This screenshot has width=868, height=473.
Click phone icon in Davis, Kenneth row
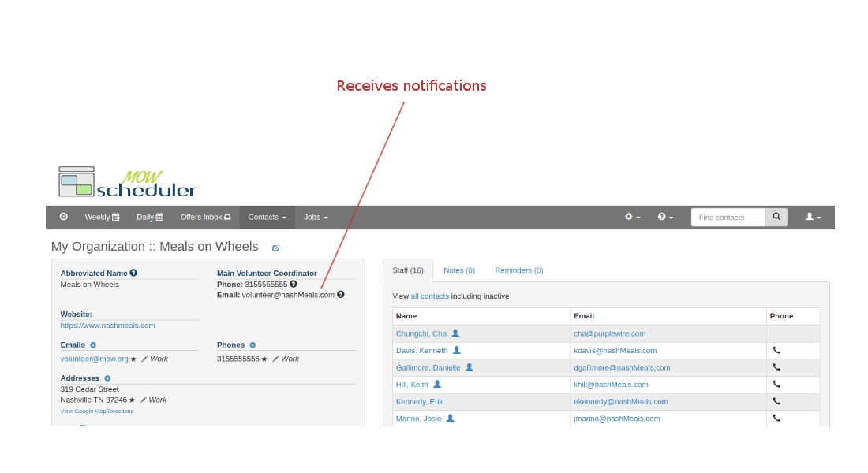click(x=776, y=350)
